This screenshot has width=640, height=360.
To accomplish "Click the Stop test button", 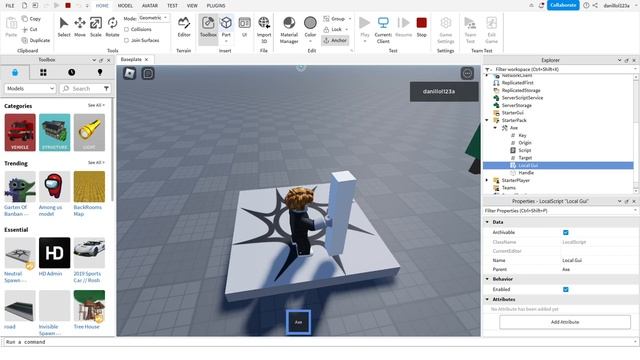I will pyautogui.click(x=422, y=27).
